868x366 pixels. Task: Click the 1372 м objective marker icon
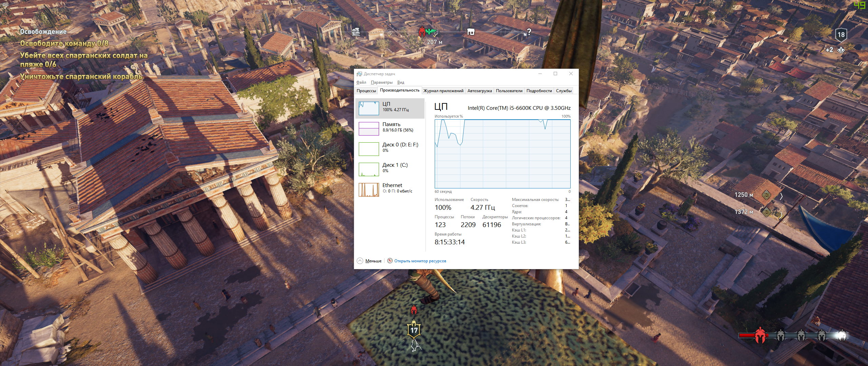(766, 212)
